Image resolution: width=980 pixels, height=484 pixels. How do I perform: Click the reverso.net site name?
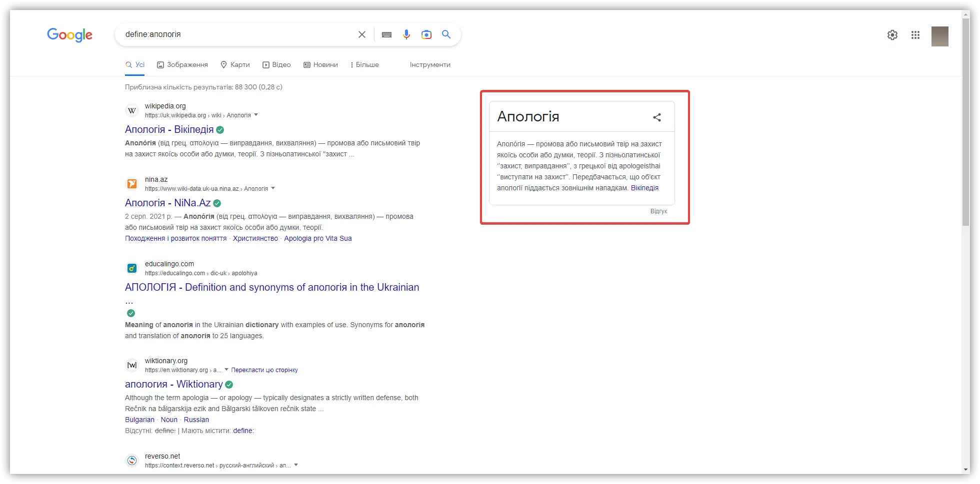(x=162, y=456)
